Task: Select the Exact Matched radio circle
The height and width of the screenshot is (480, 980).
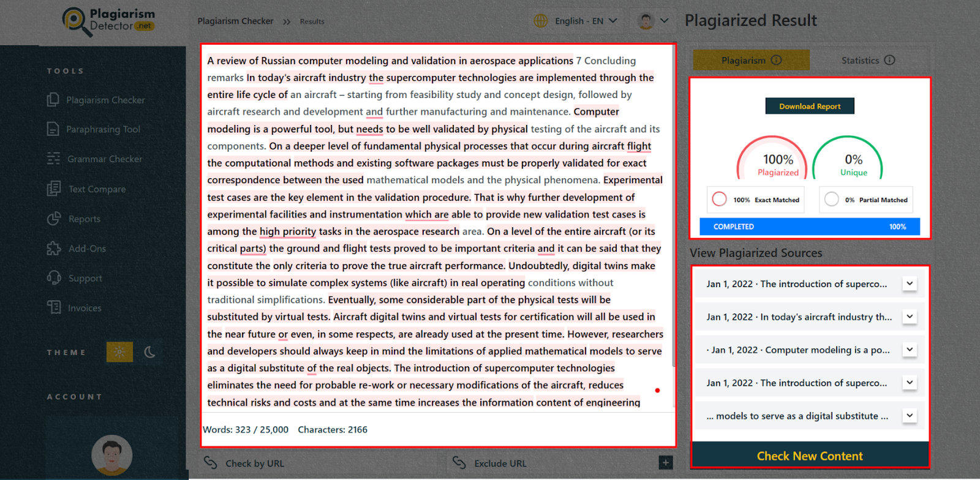Action: (x=720, y=200)
